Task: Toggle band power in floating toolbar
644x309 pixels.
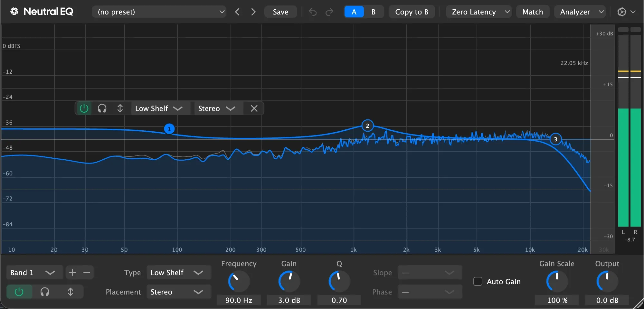Action: pos(84,108)
